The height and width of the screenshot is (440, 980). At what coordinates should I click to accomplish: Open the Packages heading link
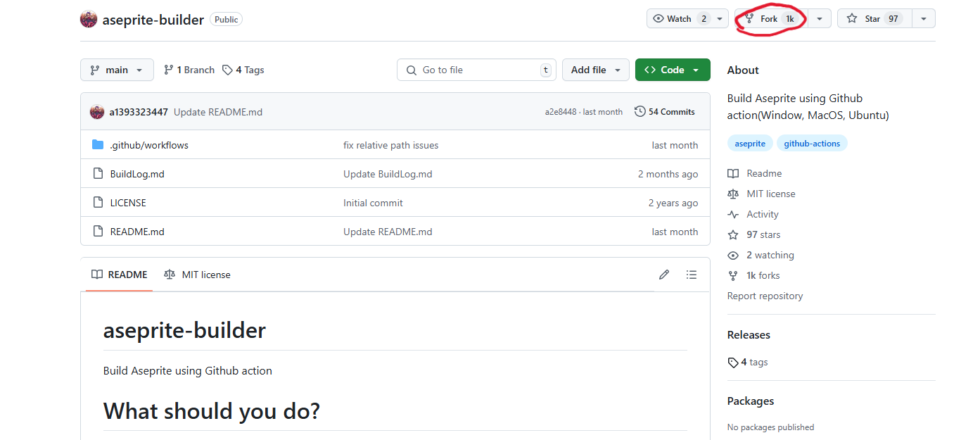pos(751,401)
